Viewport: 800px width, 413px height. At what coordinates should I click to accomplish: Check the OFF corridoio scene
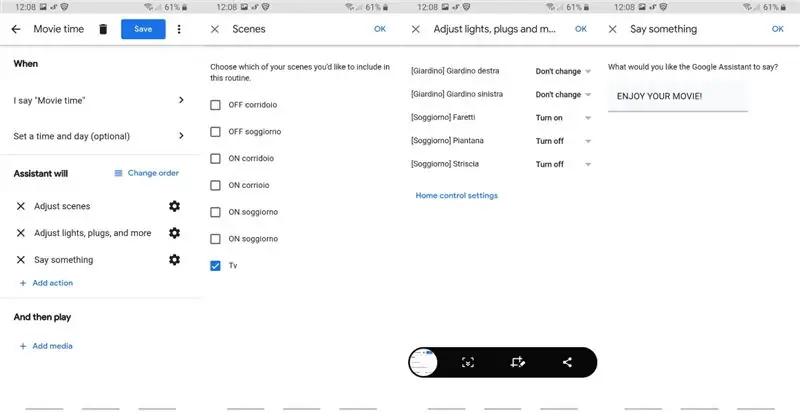215,105
